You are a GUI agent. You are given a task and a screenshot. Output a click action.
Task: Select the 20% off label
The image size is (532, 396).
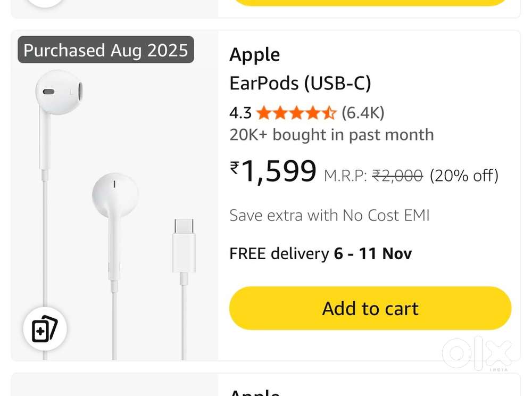tap(464, 176)
